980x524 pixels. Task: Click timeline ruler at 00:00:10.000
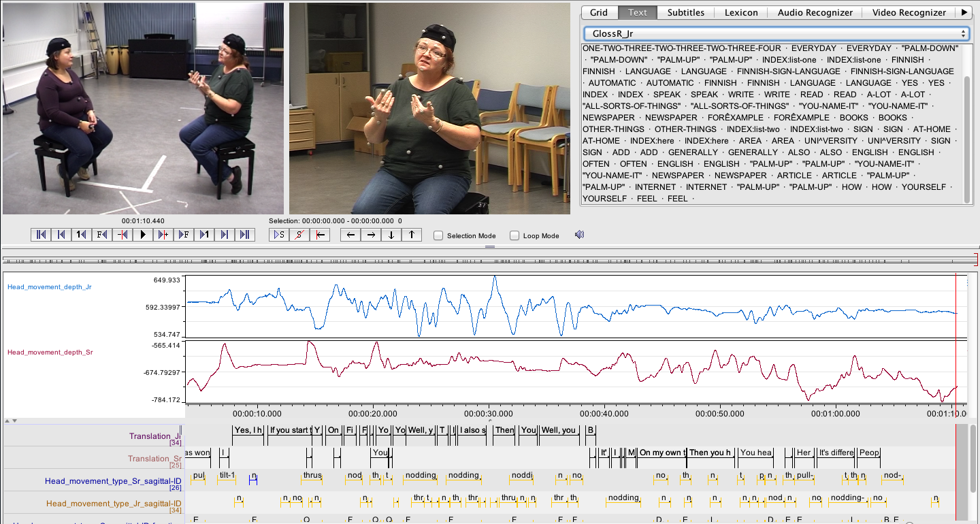pos(257,412)
